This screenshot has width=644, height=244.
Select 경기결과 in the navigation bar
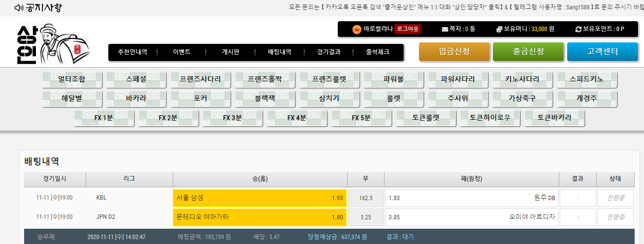click(328, 52)
